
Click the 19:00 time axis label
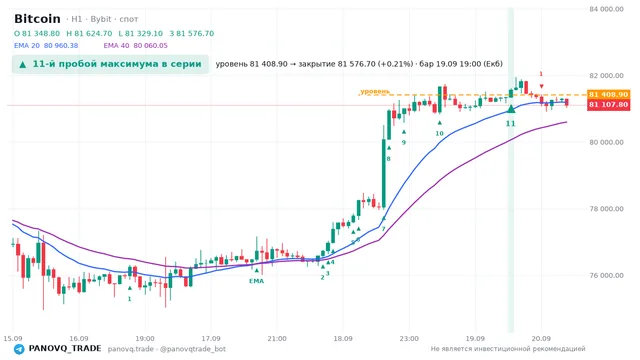coord(145,339)
